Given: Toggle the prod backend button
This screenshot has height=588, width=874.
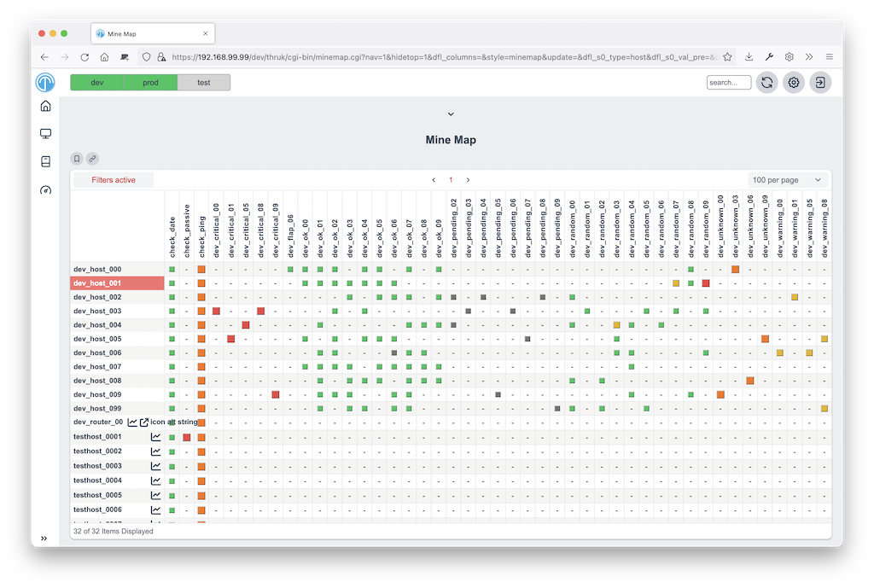Looking at the screenshot, I should (150, 83).
